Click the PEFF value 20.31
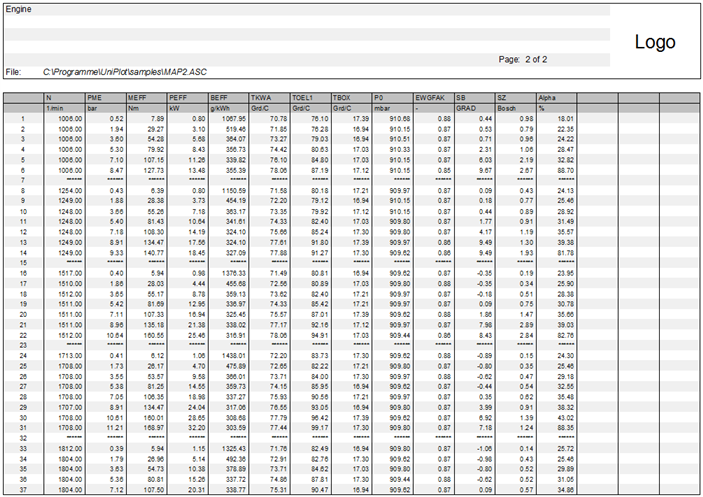703x497 pixels. point(196,490)
